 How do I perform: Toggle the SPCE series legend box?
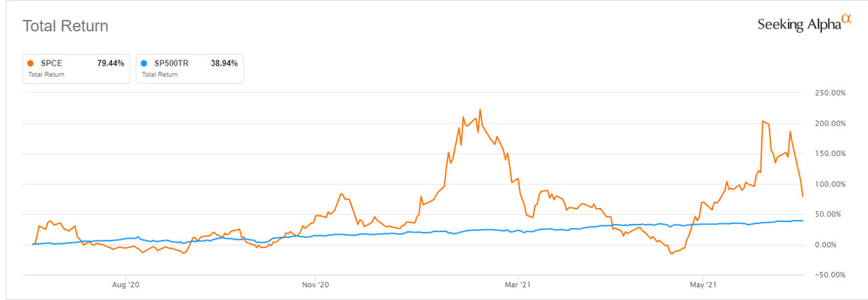tap(75, 68)
